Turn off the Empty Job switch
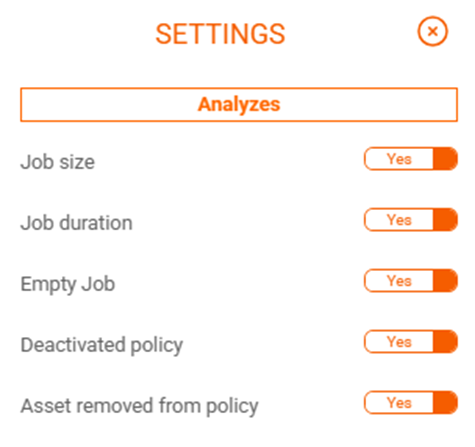 tap(411, 281)
